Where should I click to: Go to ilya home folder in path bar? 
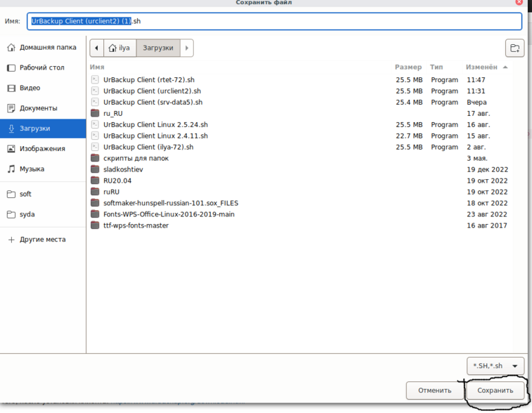(x=119, y=48)
